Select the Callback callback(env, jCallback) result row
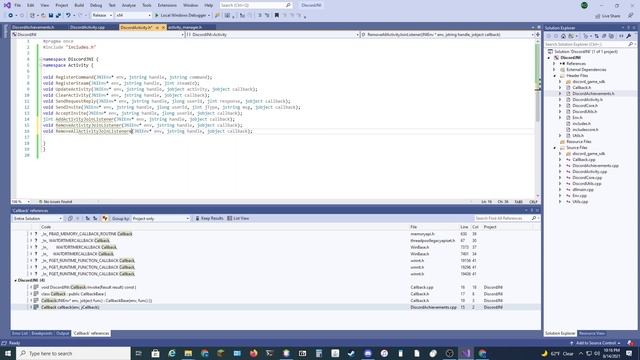The height and width of the screenshot is (360, 640). pos(276,307)
